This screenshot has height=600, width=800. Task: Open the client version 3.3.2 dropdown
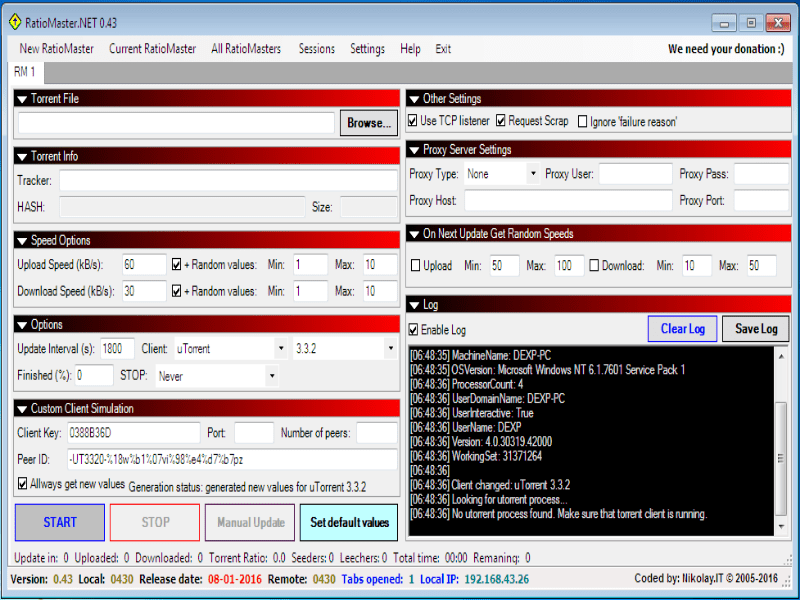pos(390,348)
